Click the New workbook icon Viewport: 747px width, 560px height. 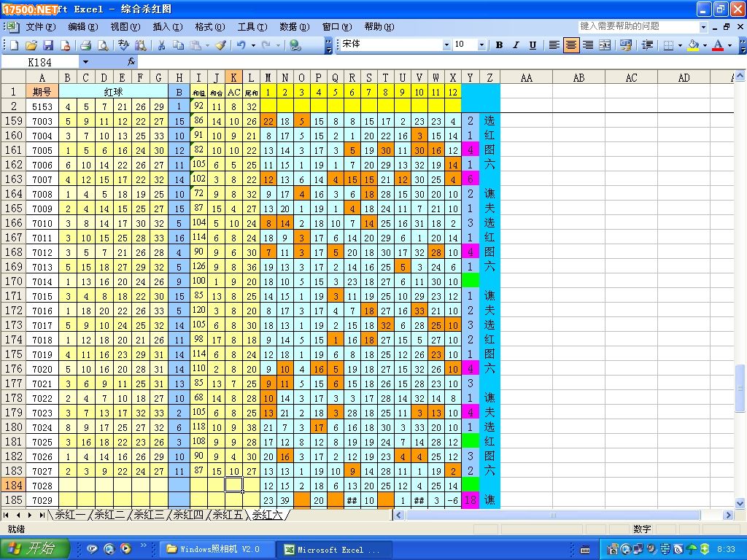click(15, 45)
